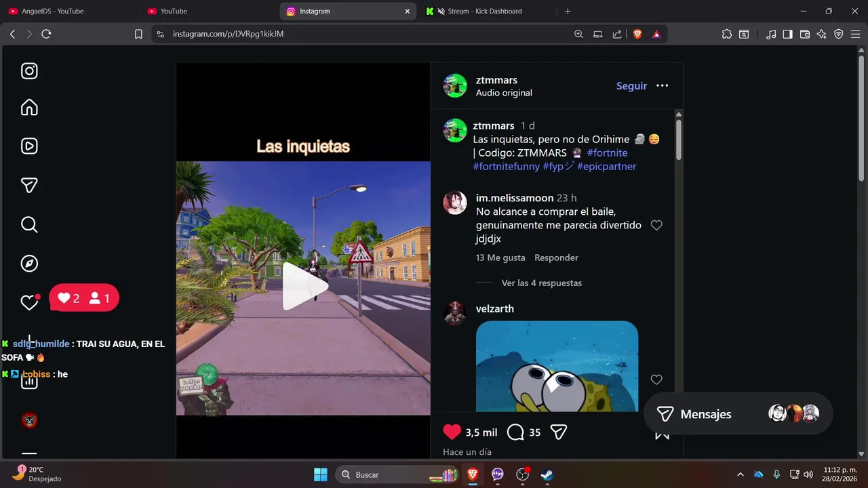This screenshot has width=868, height=488.
Task: Toggle the browser sidebar panel icon
Action: 788,34
